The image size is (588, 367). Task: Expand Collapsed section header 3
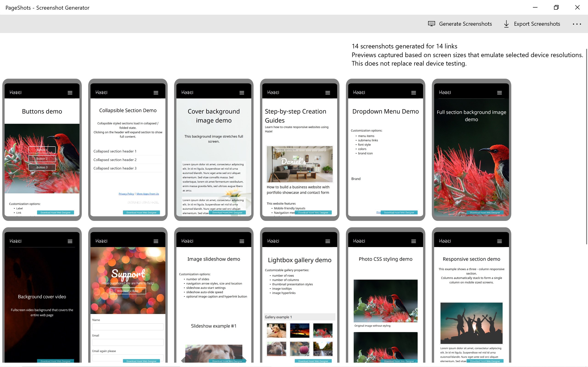tap(115, 168)
